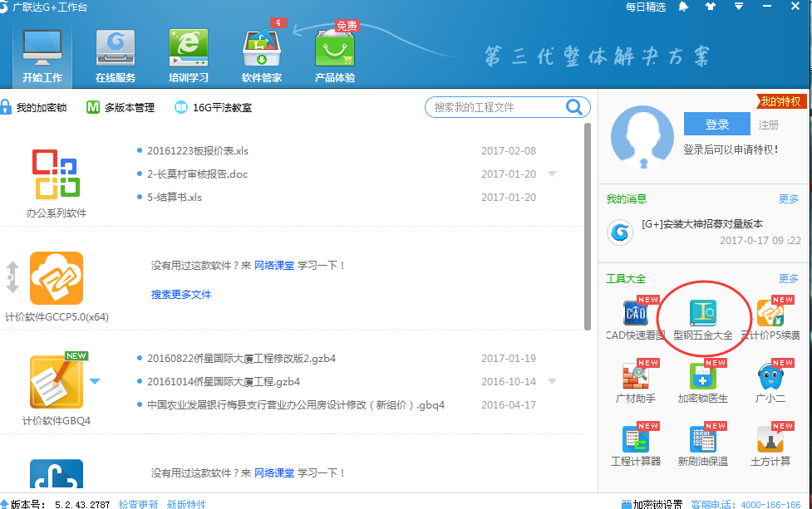812x509 pixels.
Task: Open 型钢五金大全 tool
Action: (x=703, y=319)
